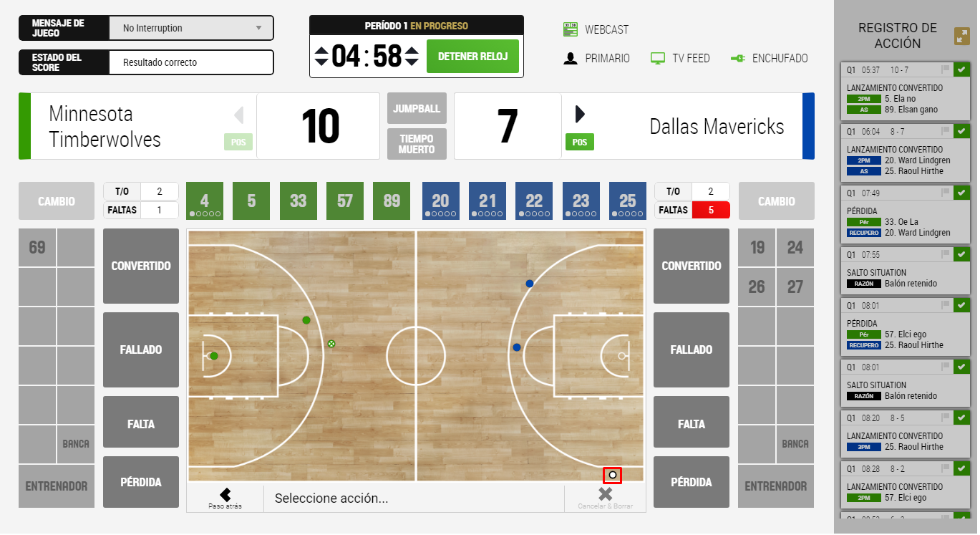The image size is (980, 535).
Task: Click Minnesota Banca button
Action: (x=76, y=444)
